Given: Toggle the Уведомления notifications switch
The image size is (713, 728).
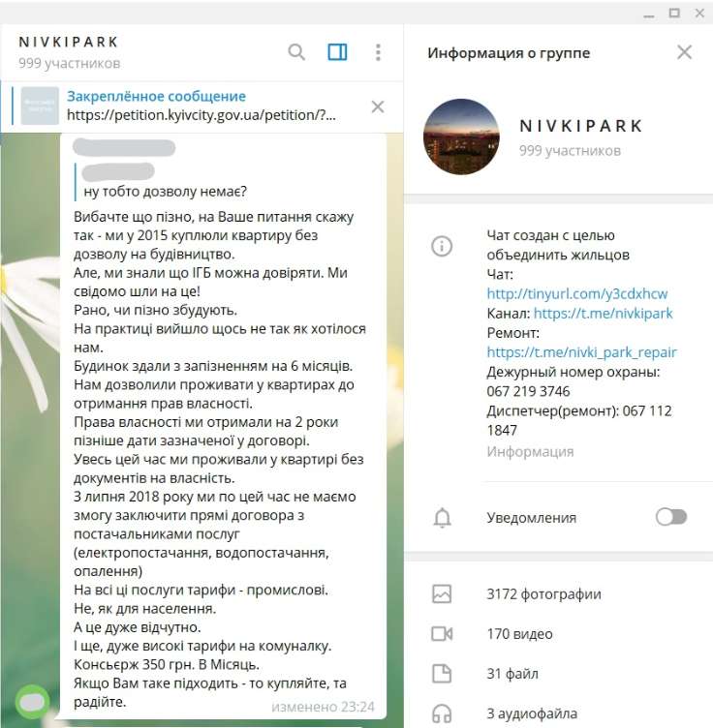Looking at the screenshot, I should tap(670, 517).
